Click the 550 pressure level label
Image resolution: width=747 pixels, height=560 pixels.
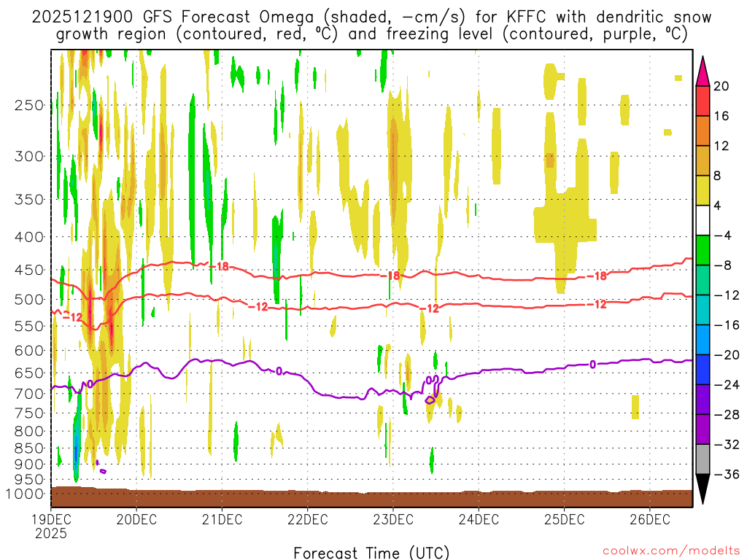pos(29,326)
